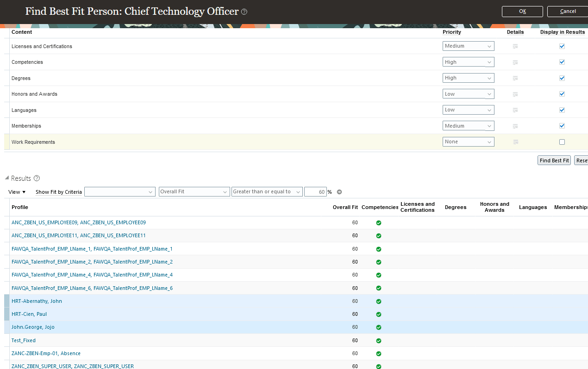Click green check for HRT-Cien, Paul
588x369 pixels.
pos(379,314)
